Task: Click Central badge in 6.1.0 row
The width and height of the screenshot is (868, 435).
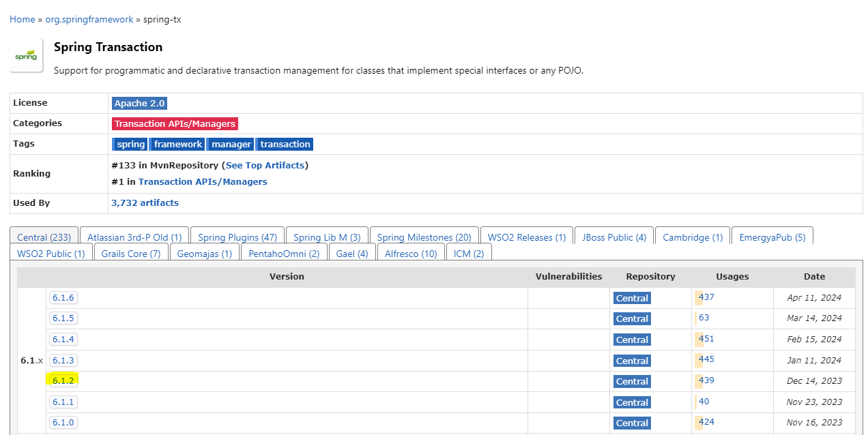Action: pyautogui.click(x=632, y=423)
